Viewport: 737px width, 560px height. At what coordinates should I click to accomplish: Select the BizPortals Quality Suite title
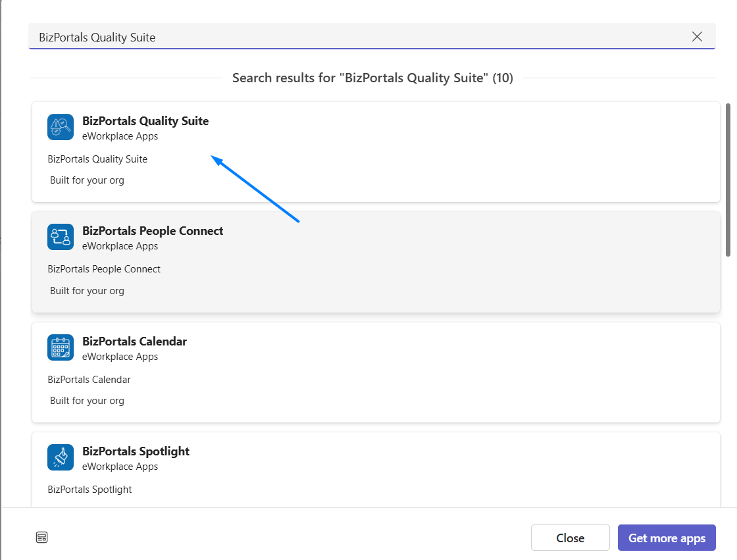(x=145, y=121)
